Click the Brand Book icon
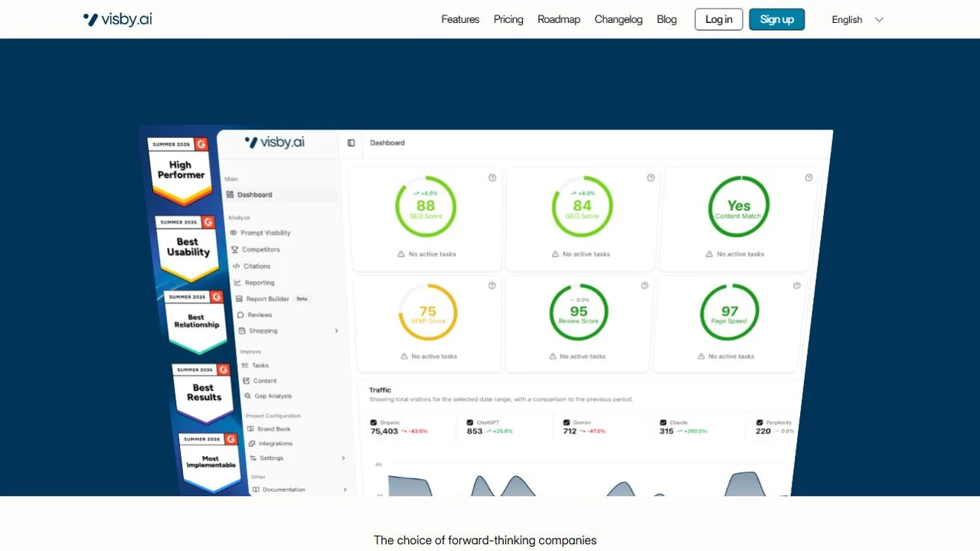Screen dimensions: 980x551 tap(250, 429)
